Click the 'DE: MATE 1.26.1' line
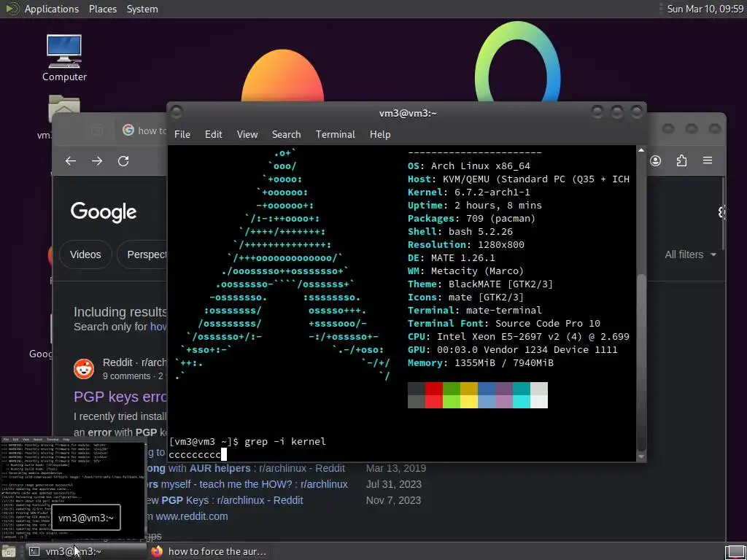This screenshot has width=747, height=560. pyautogui.click(x=451, y=257)
